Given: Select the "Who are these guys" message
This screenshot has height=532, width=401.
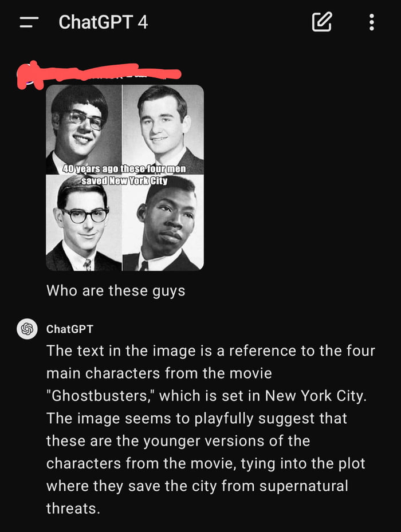Looking at the screenshot, I should click(x=116, y=291).
